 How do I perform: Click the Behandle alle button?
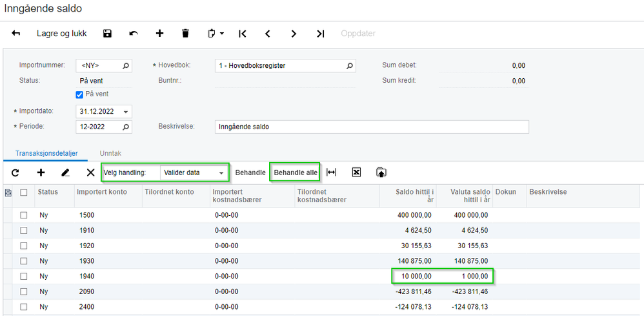click(296, 173)
